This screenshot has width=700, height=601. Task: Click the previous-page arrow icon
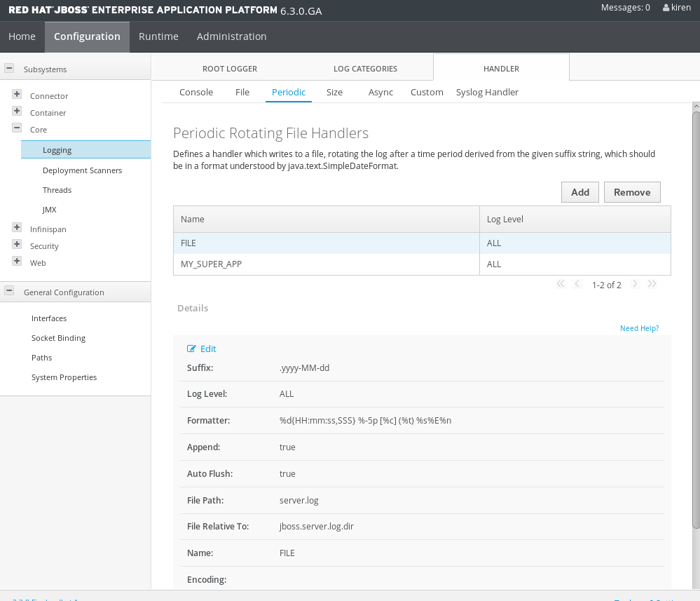point(577,283)
